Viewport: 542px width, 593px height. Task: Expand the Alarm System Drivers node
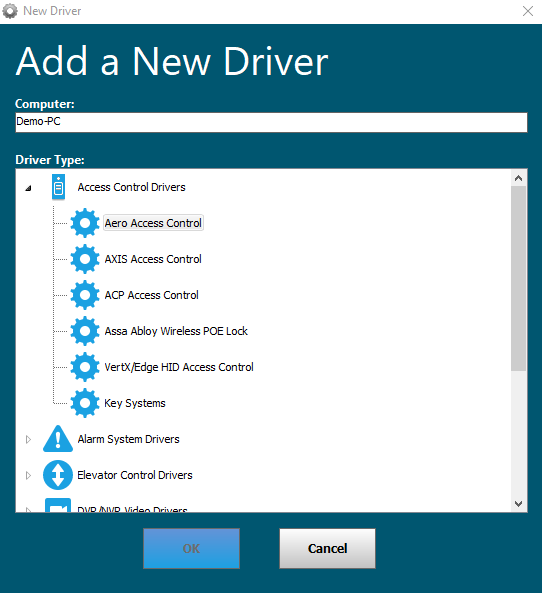tap(28, 439)
